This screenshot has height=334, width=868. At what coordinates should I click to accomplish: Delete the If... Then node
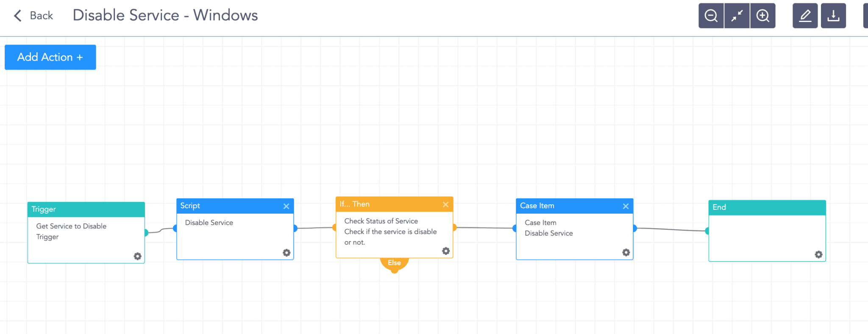(x=445, y=204)
